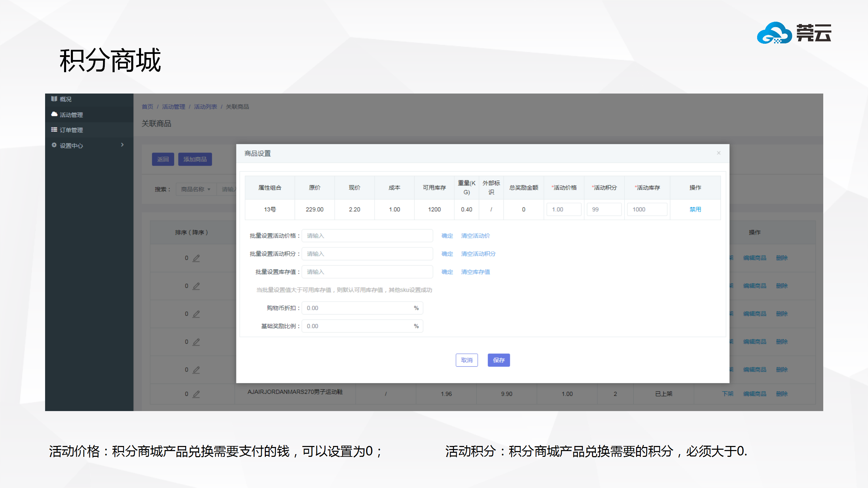
Task: Click 清空活动积分 link
Action: (x=478, y=254)
